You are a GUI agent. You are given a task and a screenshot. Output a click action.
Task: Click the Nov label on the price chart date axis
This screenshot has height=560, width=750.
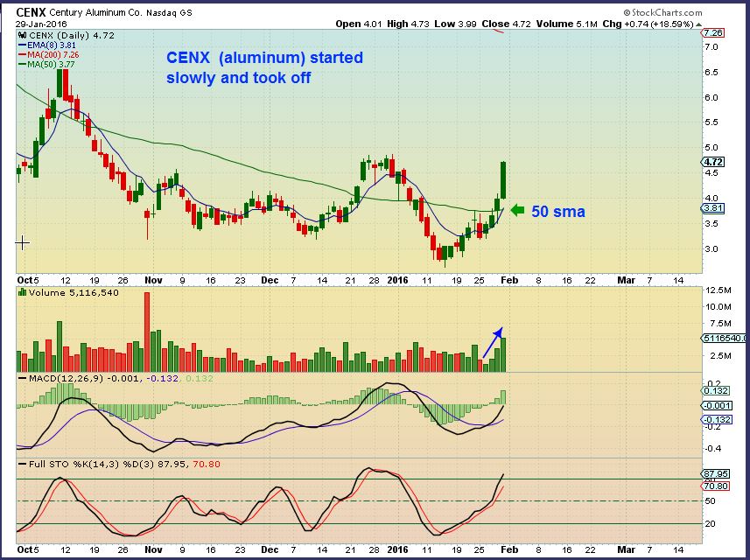point(153,280)
